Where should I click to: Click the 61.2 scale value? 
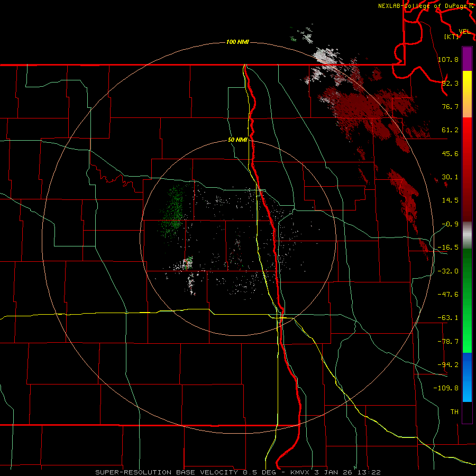point(450,130)
